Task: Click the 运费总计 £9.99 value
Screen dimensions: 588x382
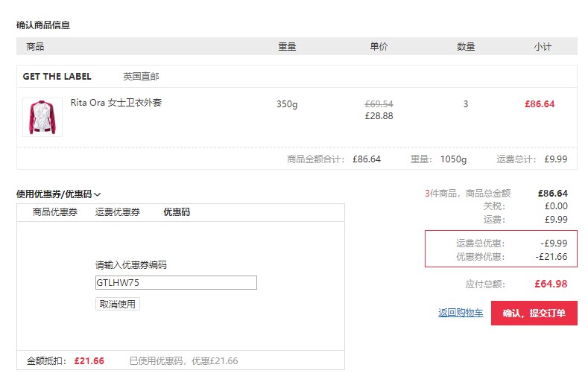Action: pyautogui.click(x=556, y=159)
